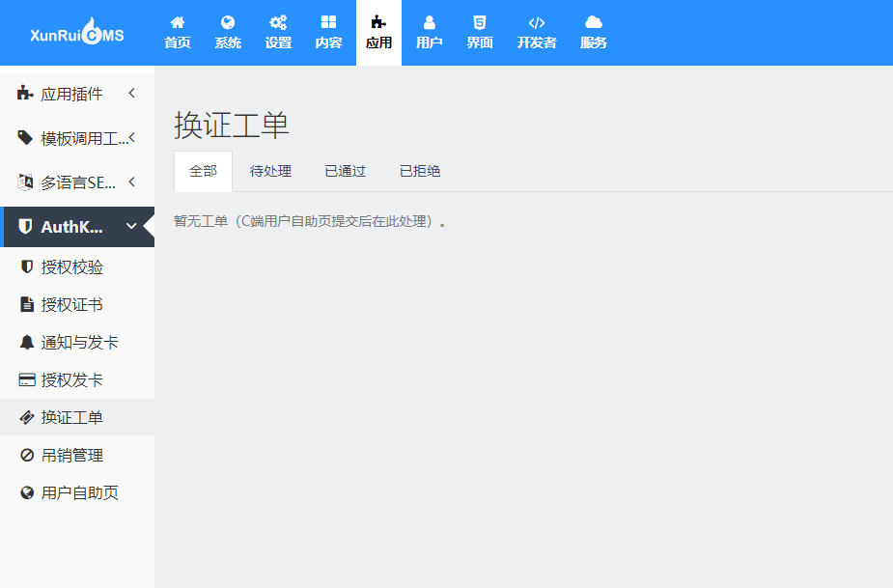Click puzzle icon beside 应用插件
This screenshot has height=588, width=893.
[25, 93]
